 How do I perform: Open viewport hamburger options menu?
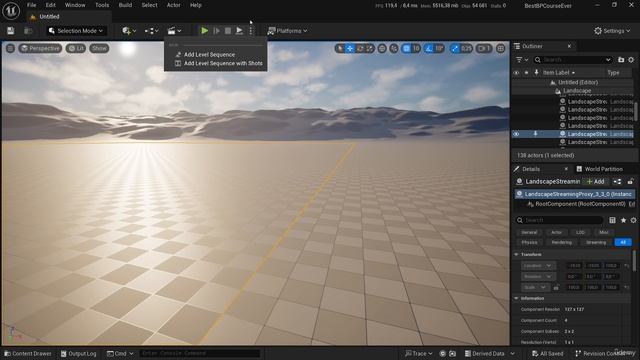10,49
